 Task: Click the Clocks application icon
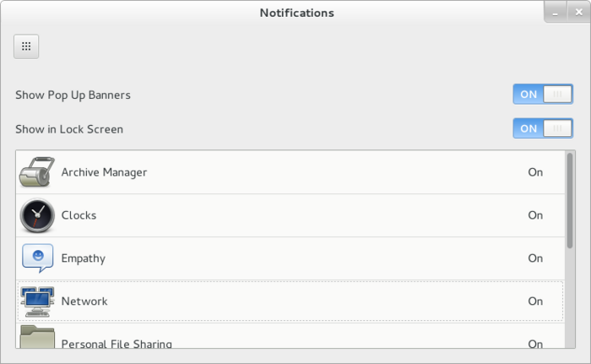coord(37,215)
